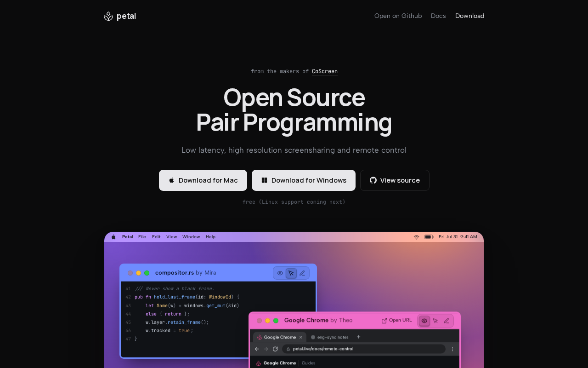Screen dimensions: 588x368
Task: Toggle view-only eye in Google Chrome window
Action: coord(424,321)
